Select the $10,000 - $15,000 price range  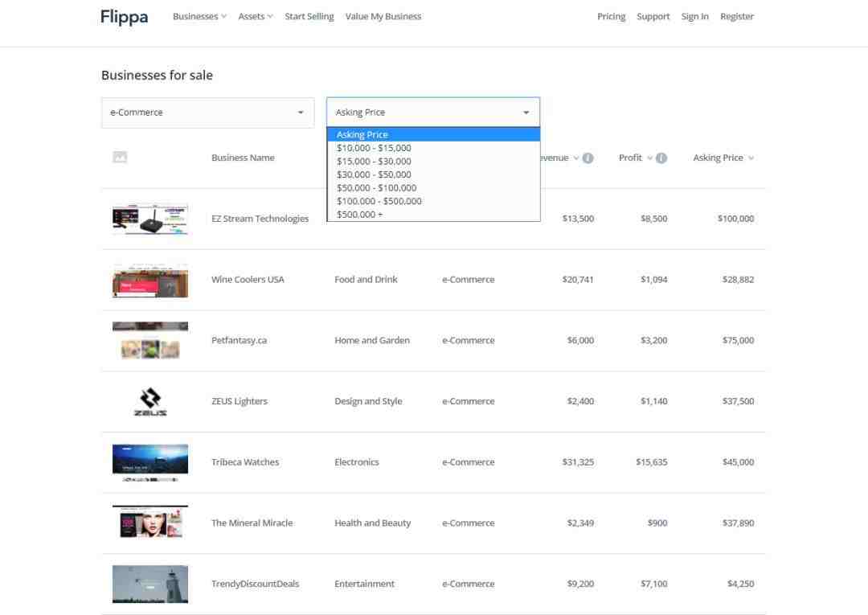tap(433, 148)
